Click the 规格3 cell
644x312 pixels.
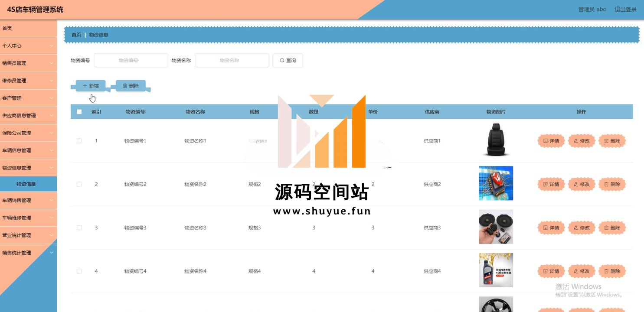pos(255,227)
